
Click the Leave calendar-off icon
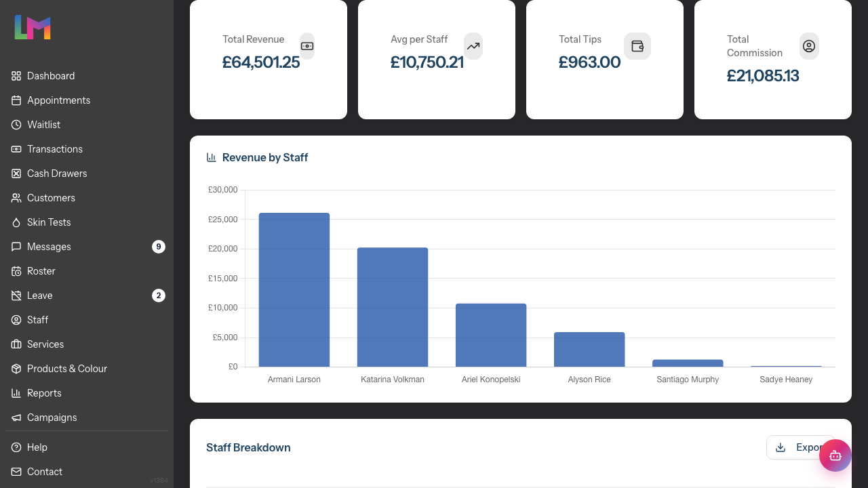tap(16, 296)
